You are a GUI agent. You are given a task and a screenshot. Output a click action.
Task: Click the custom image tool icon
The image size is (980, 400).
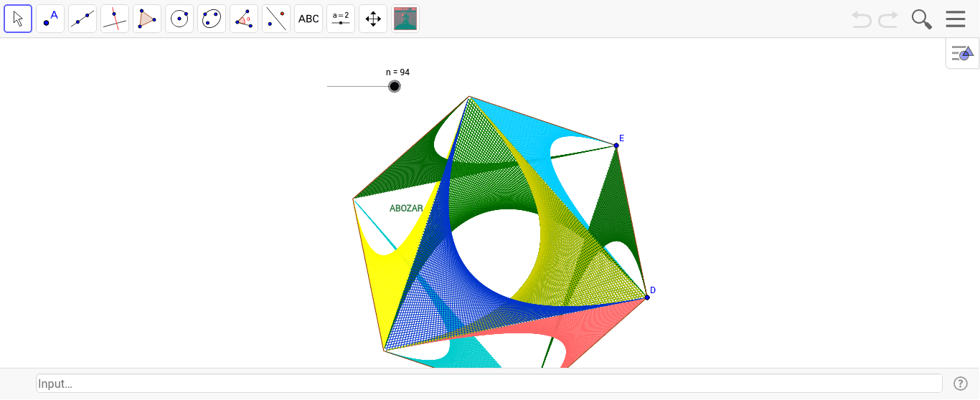405,19
